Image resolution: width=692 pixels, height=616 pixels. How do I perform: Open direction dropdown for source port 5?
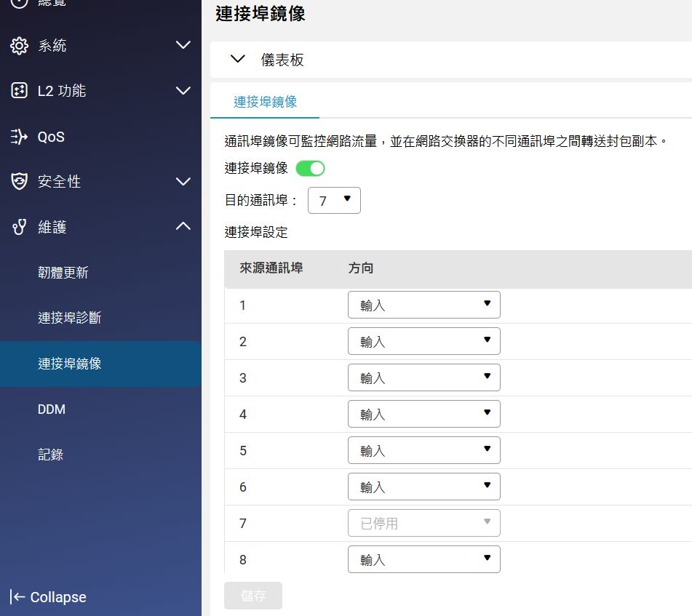click(423, 450)
